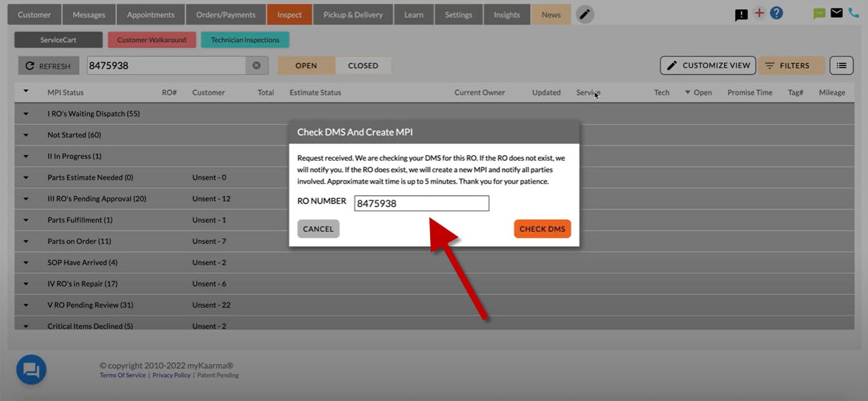The image size is (868, 401).
Task: Click the pencil edit icon beside News
Action: [x=585, y=14]
